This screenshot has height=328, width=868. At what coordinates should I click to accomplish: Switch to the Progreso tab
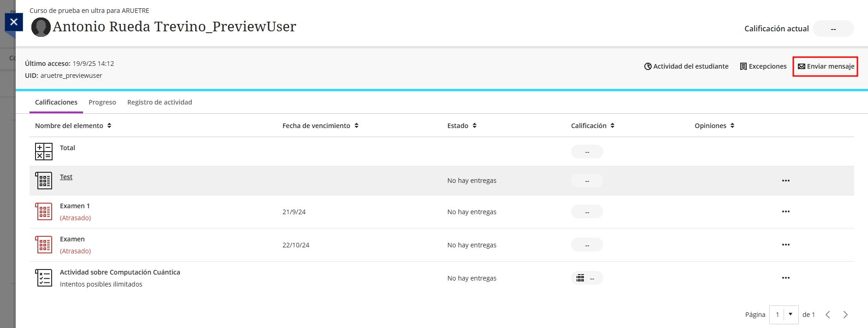tap(102, 102)
